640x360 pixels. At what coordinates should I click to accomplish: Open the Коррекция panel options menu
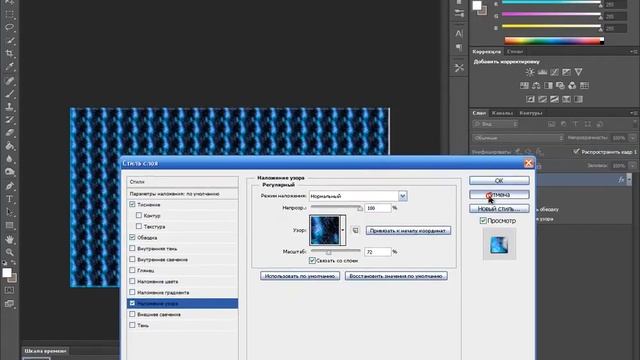pos(633,52)
